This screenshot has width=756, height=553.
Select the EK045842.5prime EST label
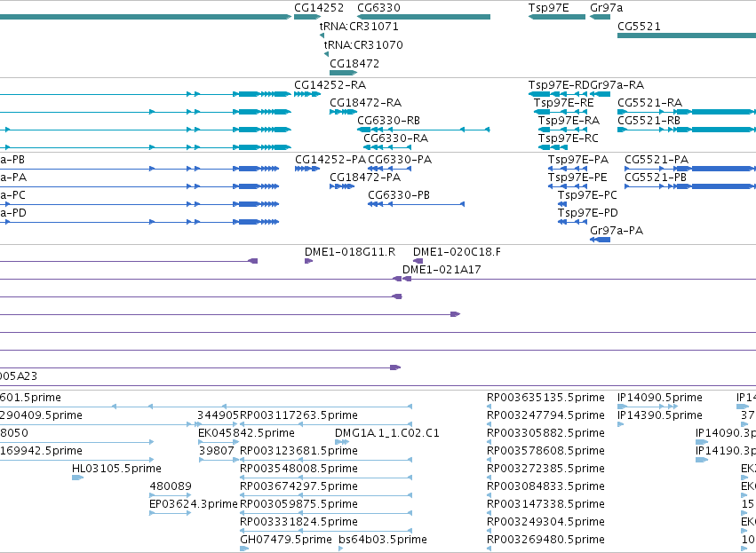click(246, 433)
